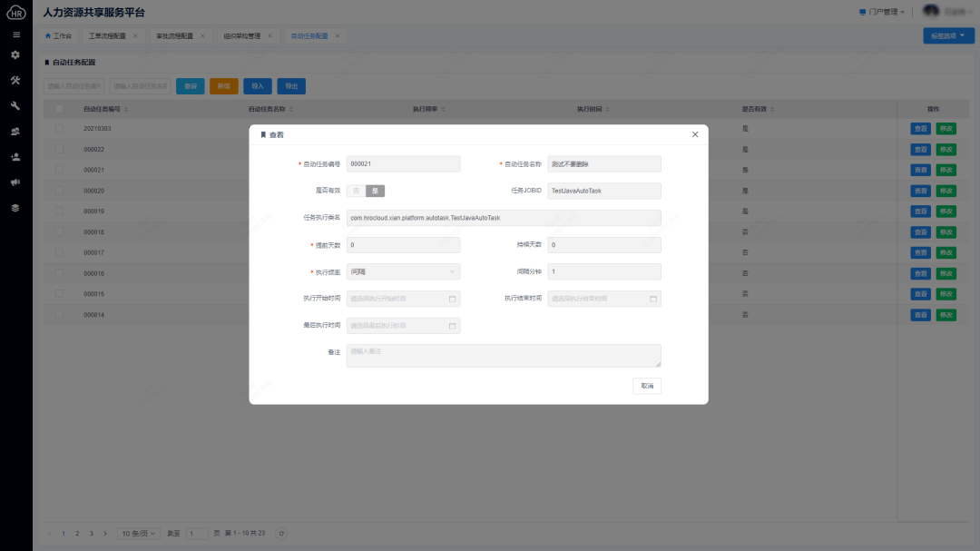
Task: Open the crossed hammer-wrench tools sidebar icon
Action: (x=15, y=80)
